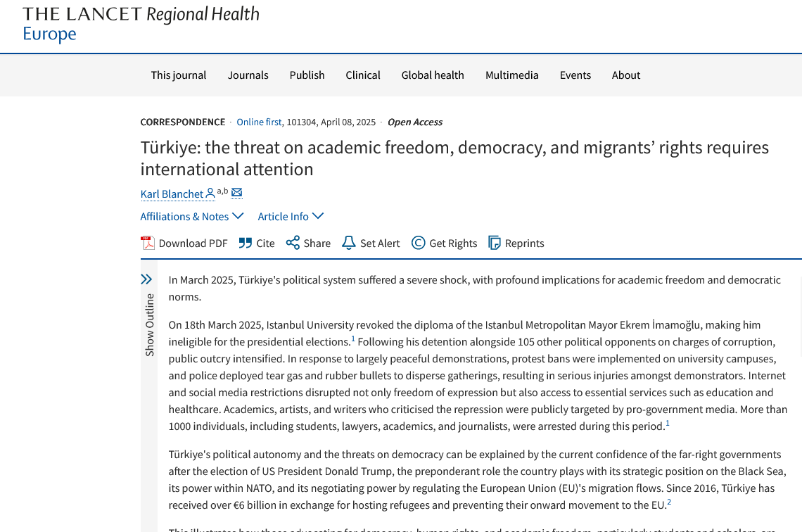Viewport: 802px width, 532px height.
Task: Open the Show Outline side panel
Action: pyautogui.click(x=149, y=325)
